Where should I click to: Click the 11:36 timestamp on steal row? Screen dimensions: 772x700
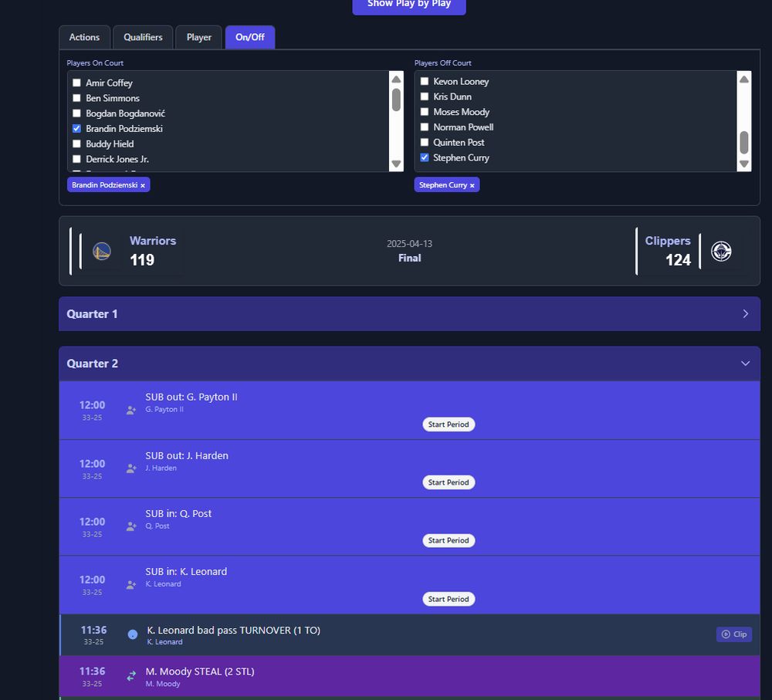(92, 671)
